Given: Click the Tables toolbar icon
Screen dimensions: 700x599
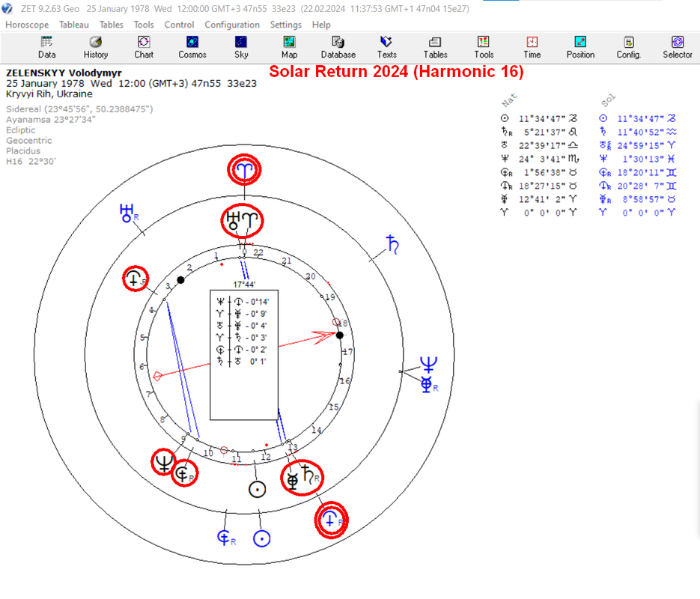Looking at the screenshot, I should coord(435,48).
